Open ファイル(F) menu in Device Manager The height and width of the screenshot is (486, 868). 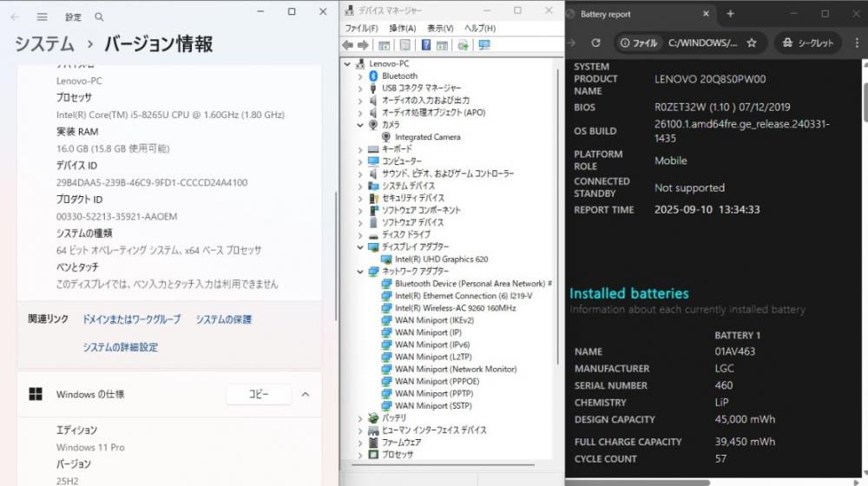[x=361, y=29]
